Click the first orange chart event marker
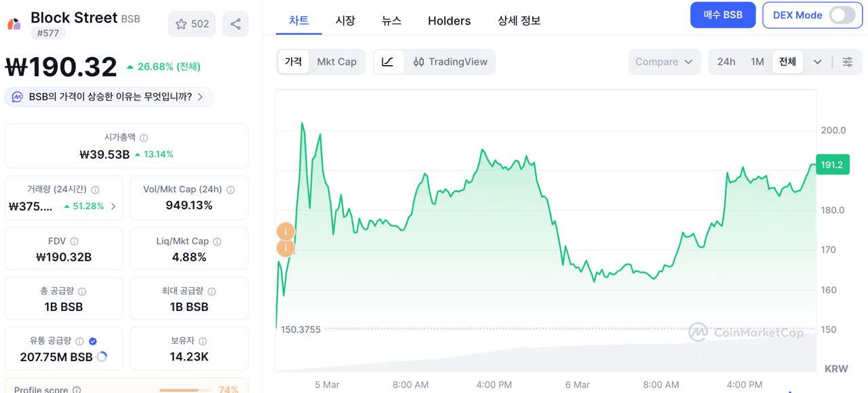The image size is (868, 393). pos(285,231)
